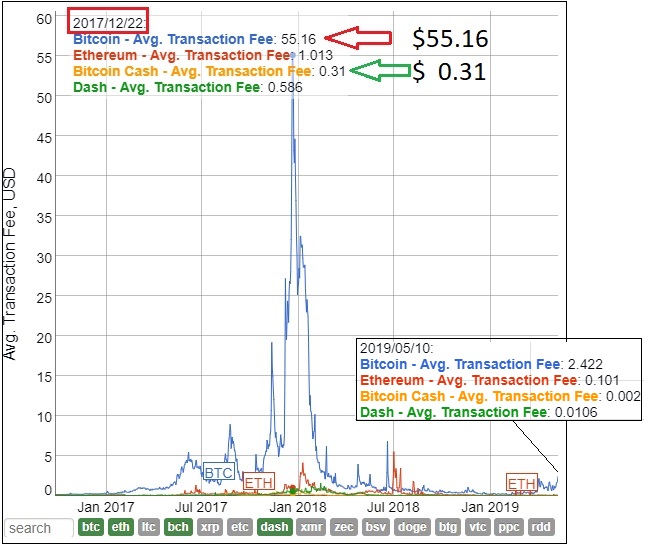Click the 30 y-axis tick label
This screenshot has height=551, width=652.
click(44, 258)
